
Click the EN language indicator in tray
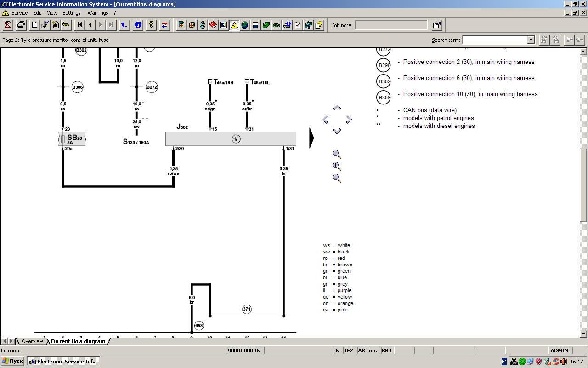point(504,362)
